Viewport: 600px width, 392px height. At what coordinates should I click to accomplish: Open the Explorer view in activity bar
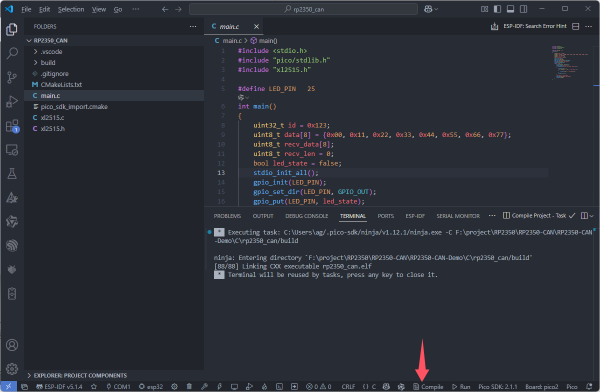[12, 29]
